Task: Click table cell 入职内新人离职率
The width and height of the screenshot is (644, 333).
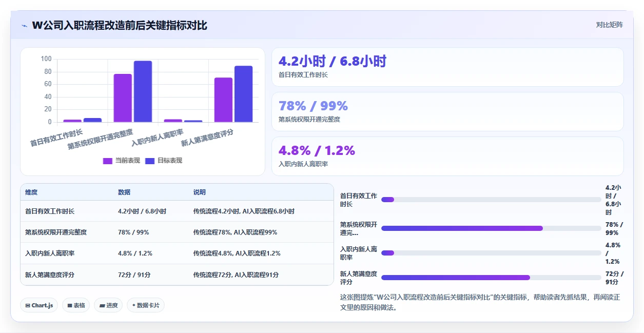Action: coord(50,253)
